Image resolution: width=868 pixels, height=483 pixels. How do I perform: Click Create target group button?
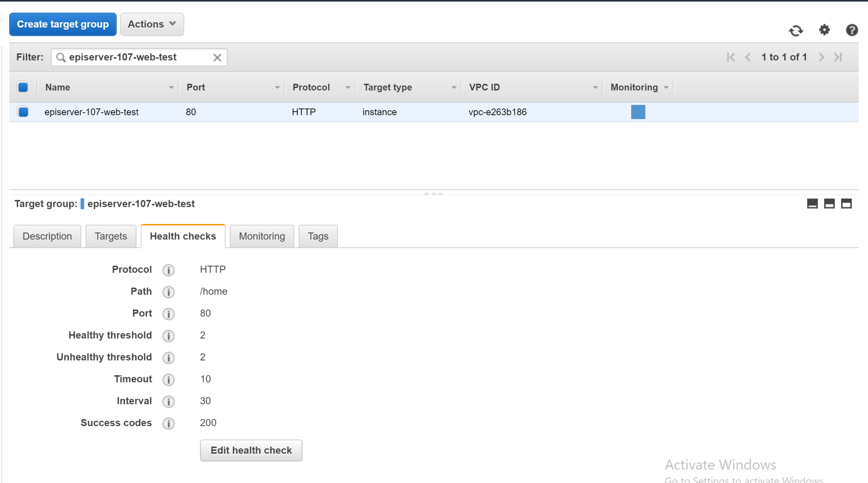tap(63, 24)
